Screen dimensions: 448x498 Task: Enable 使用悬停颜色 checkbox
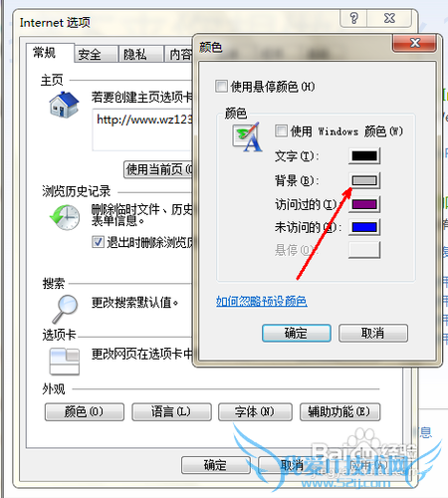pyautogui.click(x=221, y=86)
